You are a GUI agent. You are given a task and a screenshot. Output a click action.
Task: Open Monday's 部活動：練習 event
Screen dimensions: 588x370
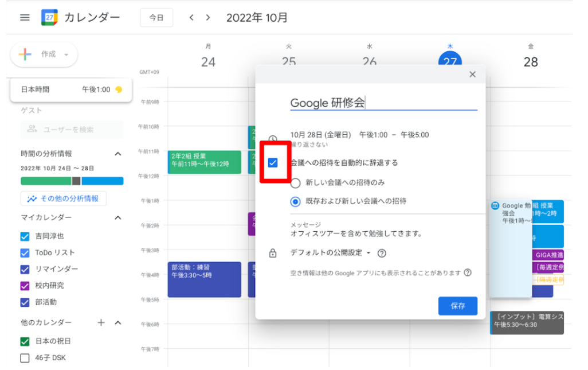tap(205, 279)
